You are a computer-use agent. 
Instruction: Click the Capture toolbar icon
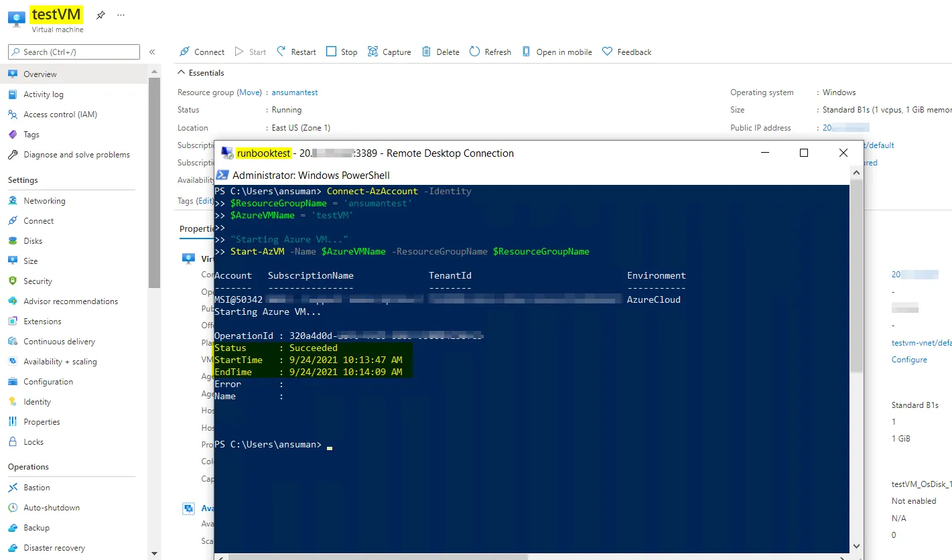pyautogui.click(x=373, y=52)
